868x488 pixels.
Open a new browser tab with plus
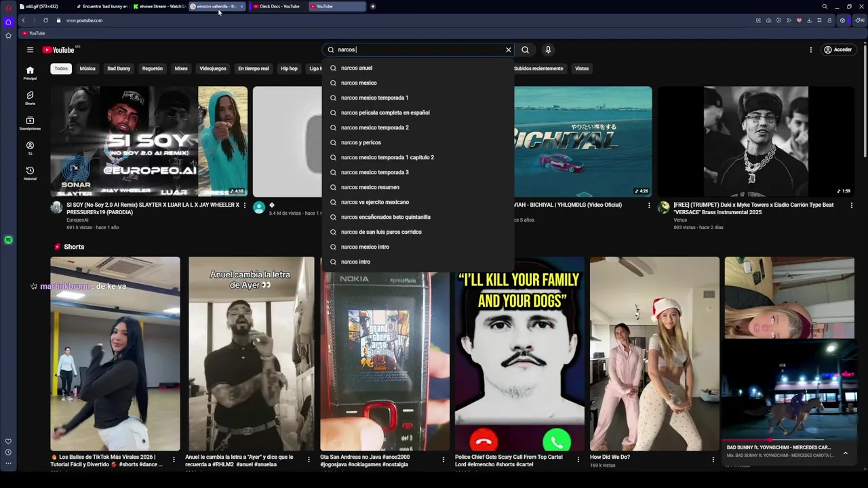tap(373, 6)
